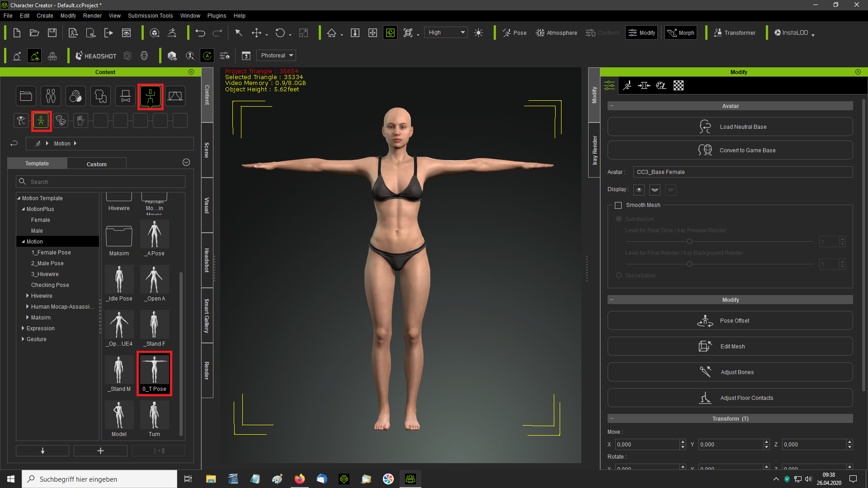The height and width of the screenshot is (488, 868).
Task: Open the File menu
Action: [x=8, y=15]
